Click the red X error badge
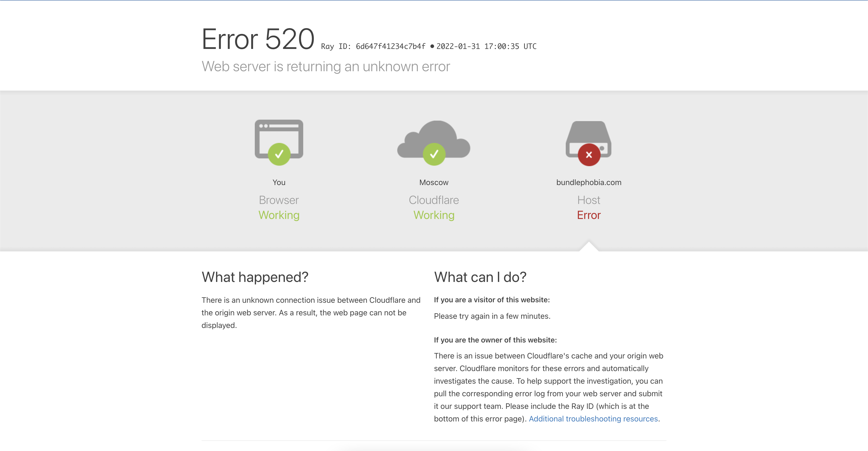 point(589,155)
